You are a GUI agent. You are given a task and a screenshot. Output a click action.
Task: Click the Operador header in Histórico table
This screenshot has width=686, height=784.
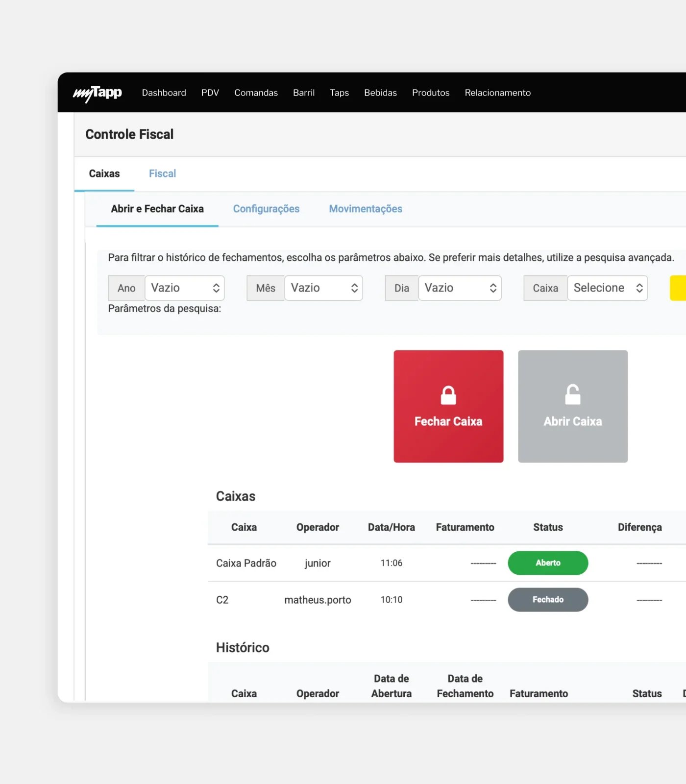(x=318, y=693)
